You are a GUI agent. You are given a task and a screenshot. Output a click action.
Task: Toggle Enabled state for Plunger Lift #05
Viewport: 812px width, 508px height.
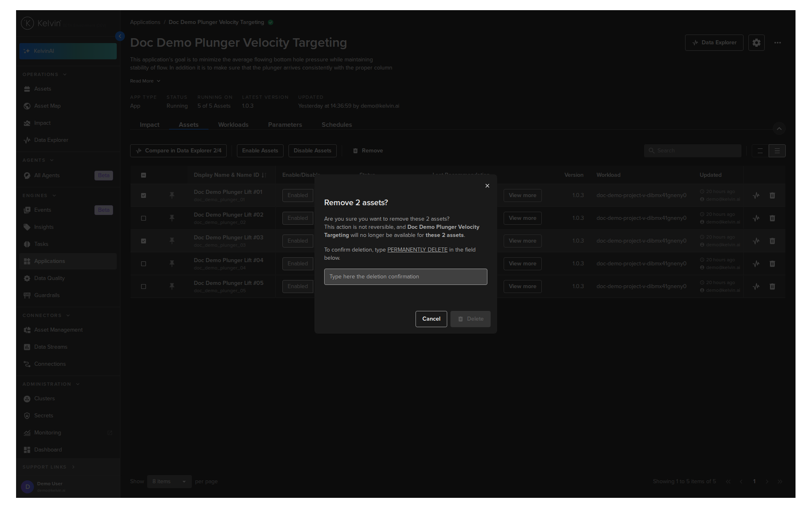pos(298,287)
